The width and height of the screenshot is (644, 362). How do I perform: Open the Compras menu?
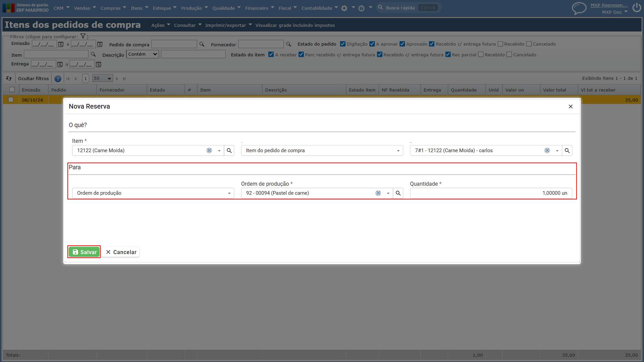tap(113, 8)
